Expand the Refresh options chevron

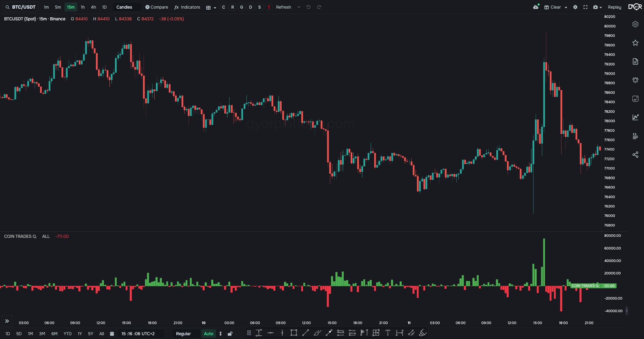[299, 7]
